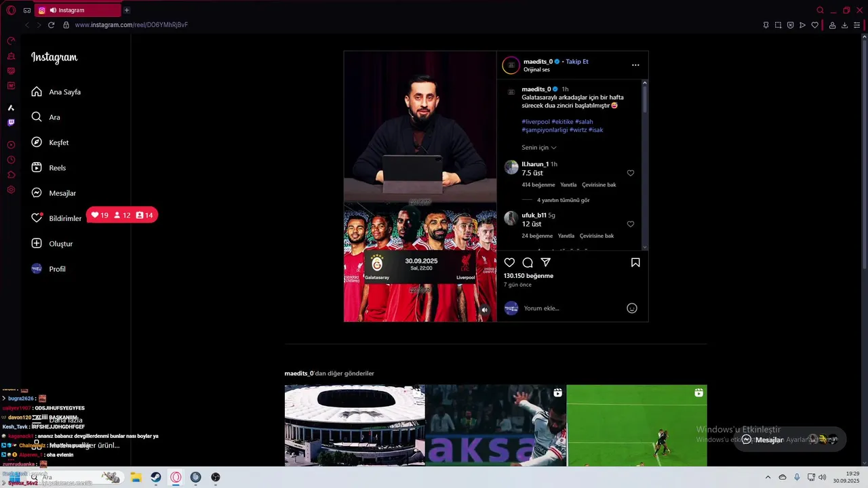Image resolution: width=868 pixels, height=488 pixels.
Task: Save the reel with the bookmark icon
Action: coord(635,262)
